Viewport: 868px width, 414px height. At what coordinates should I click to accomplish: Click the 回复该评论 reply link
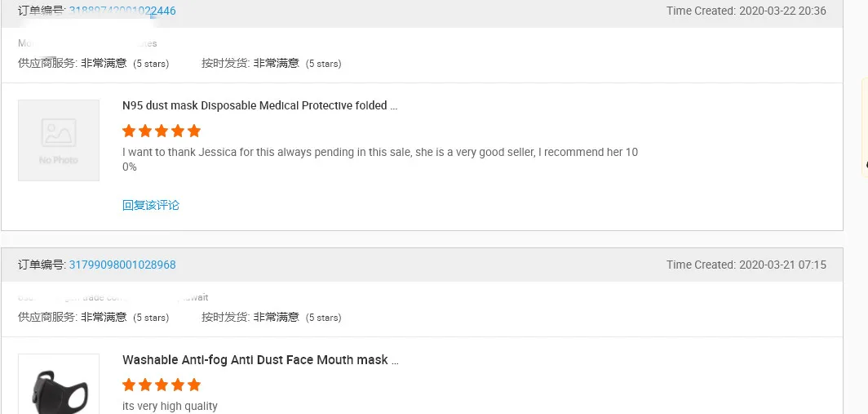pos(151,205)
